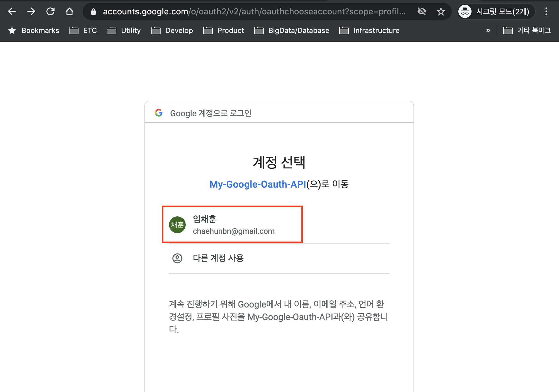559x392 pixels.
Task: Go back to the previous page
Action: (12, 11)
